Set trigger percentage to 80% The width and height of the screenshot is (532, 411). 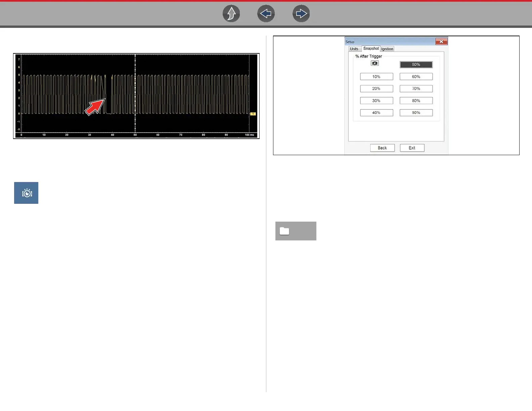(x=416, y=101)
